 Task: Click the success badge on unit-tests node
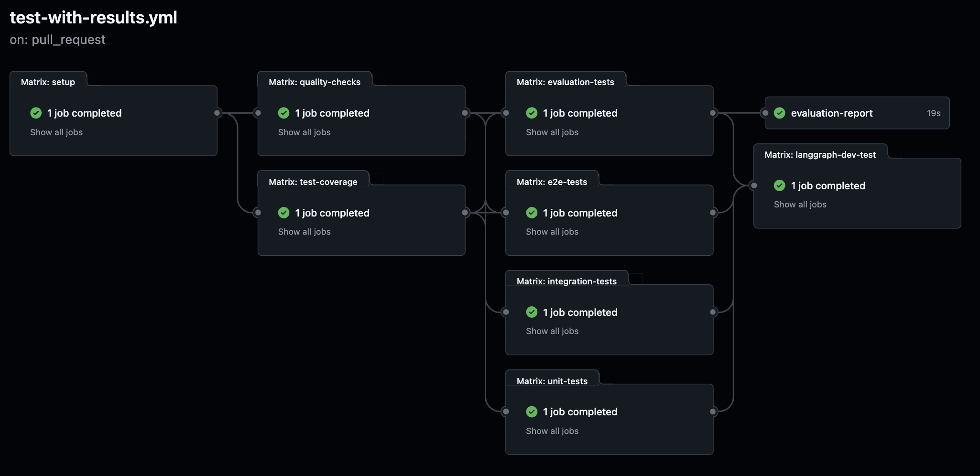[x=531, y=411]
